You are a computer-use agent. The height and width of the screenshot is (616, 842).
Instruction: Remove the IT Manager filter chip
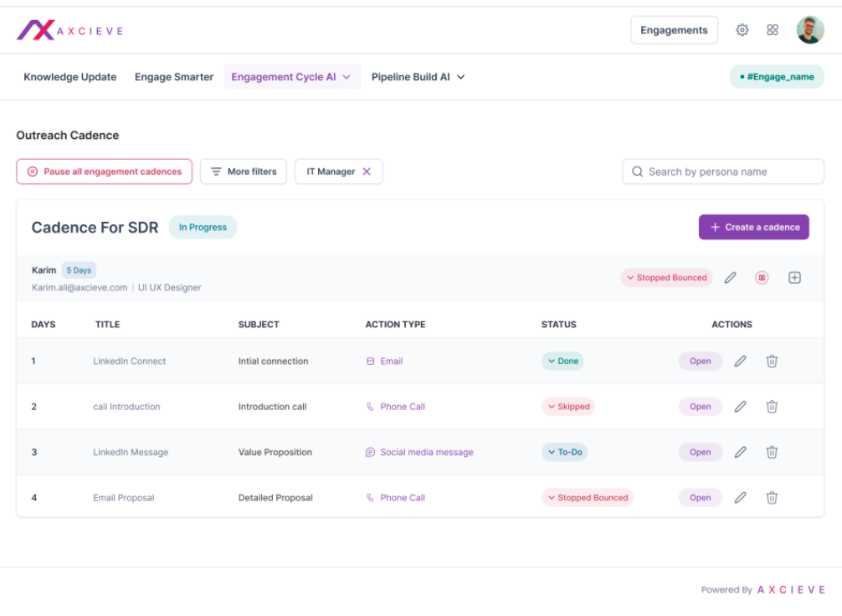point(366,172)
